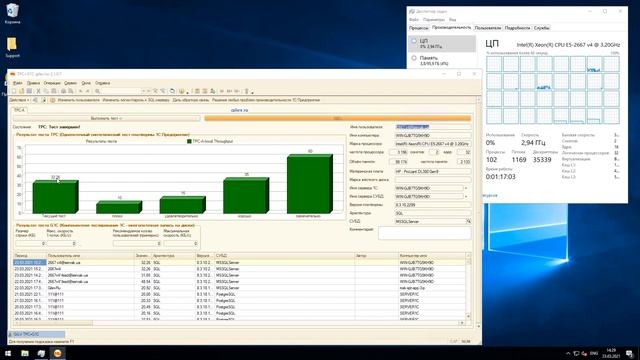Open the Support folder on the desktop
Screen dimensions: 640x360
12,47
